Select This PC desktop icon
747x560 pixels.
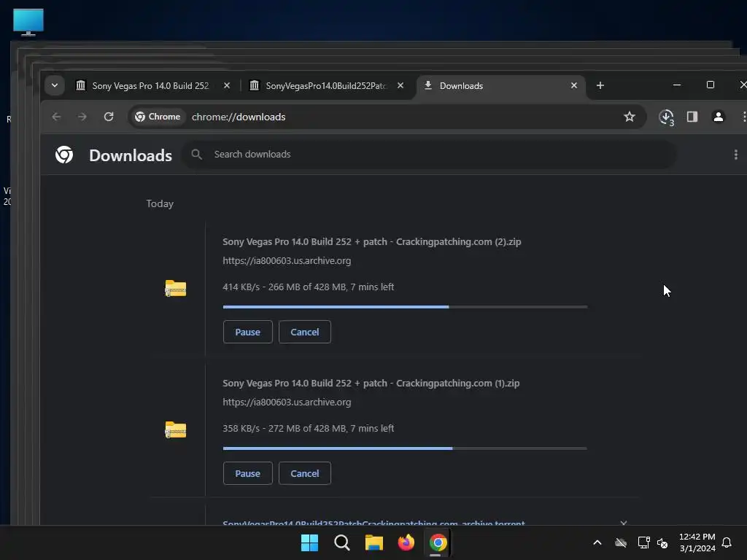(x=28, y=22)
